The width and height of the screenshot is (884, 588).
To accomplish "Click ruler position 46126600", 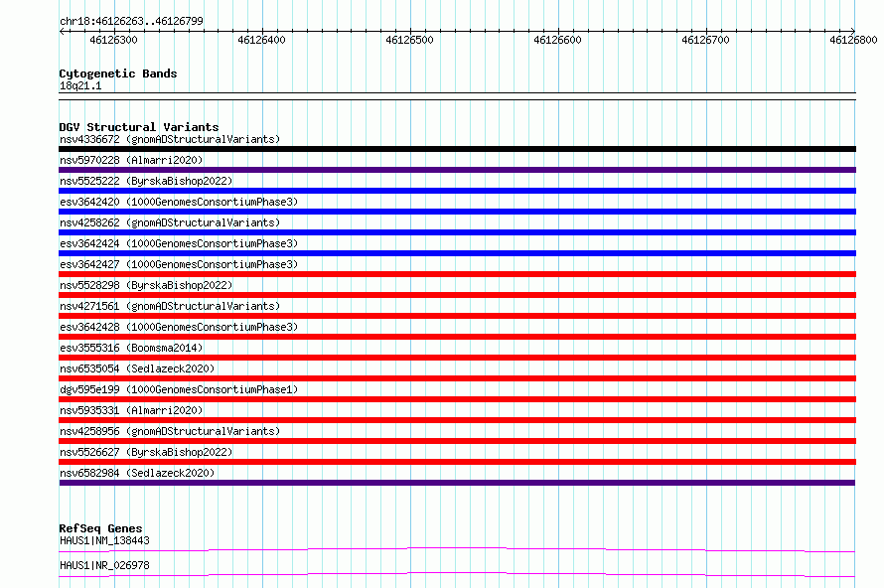I will click(557, 40).
